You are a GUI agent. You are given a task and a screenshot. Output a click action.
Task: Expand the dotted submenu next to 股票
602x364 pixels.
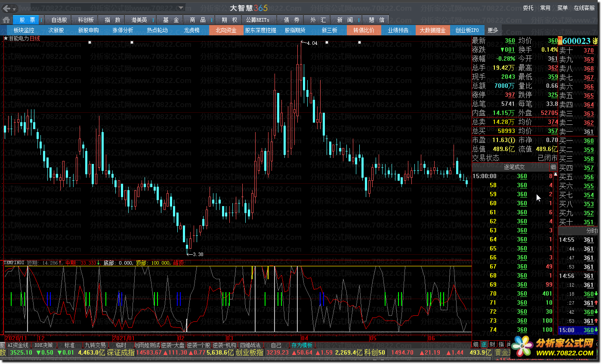[41, 20]
